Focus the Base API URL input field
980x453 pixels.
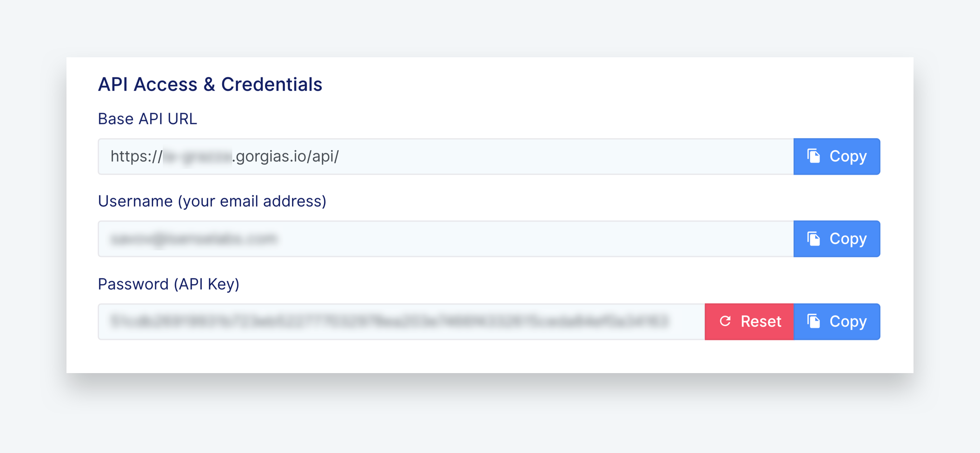446,156
